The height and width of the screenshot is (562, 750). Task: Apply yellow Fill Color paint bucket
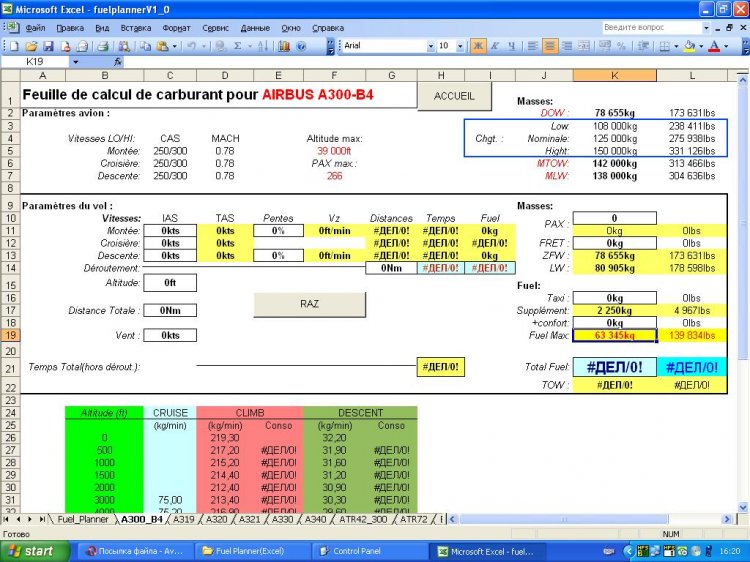point(689,46)
